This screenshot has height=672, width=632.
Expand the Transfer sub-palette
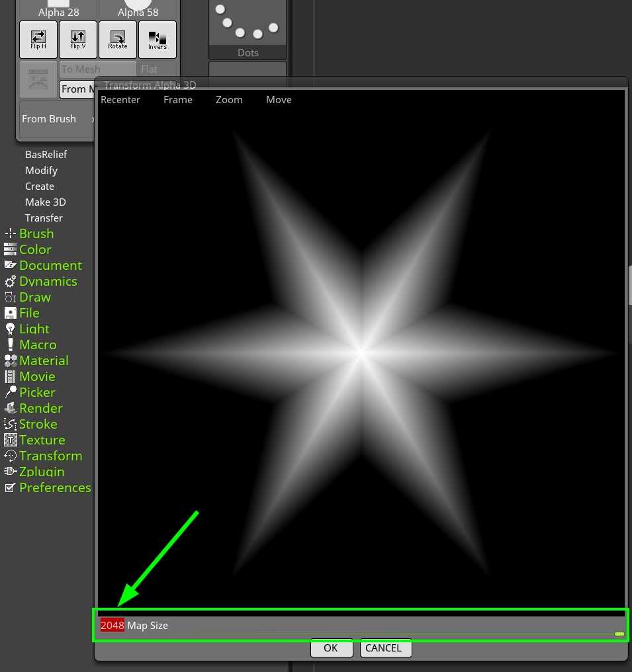(x=44, y=218)
